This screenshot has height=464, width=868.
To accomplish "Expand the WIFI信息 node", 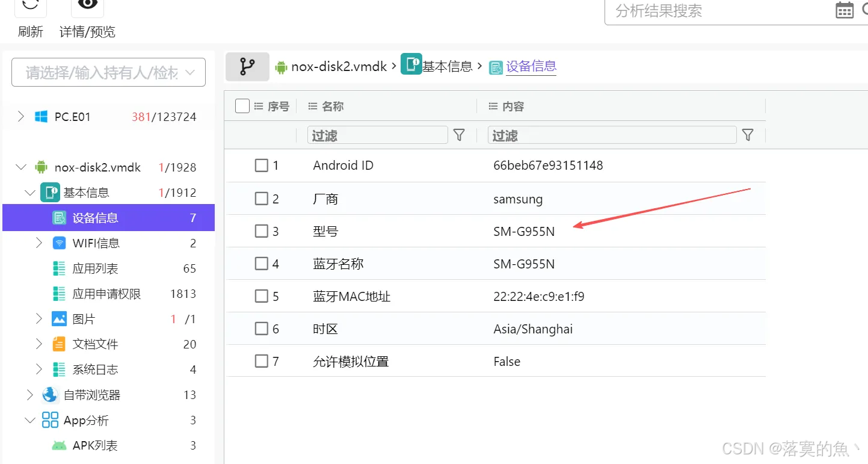I will [39, 243].
